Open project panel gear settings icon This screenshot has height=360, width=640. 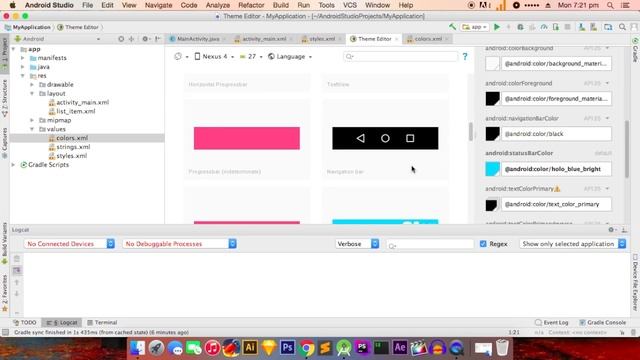click(x=145, y=39)
